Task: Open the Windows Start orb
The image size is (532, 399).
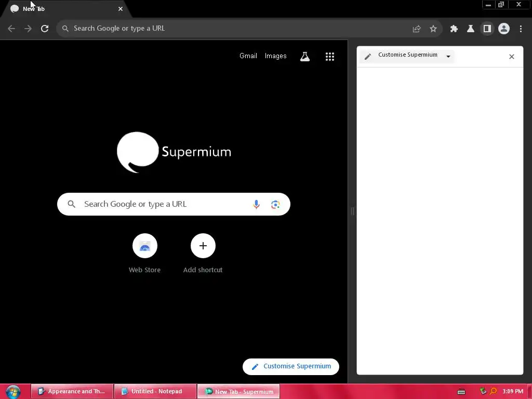Action: coord(13,392)
